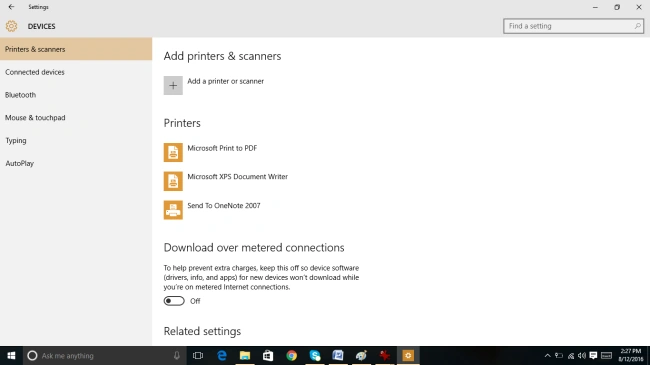650x365 pixels.
Task: Click the Cortana circle icon
Action: [32, 355]
